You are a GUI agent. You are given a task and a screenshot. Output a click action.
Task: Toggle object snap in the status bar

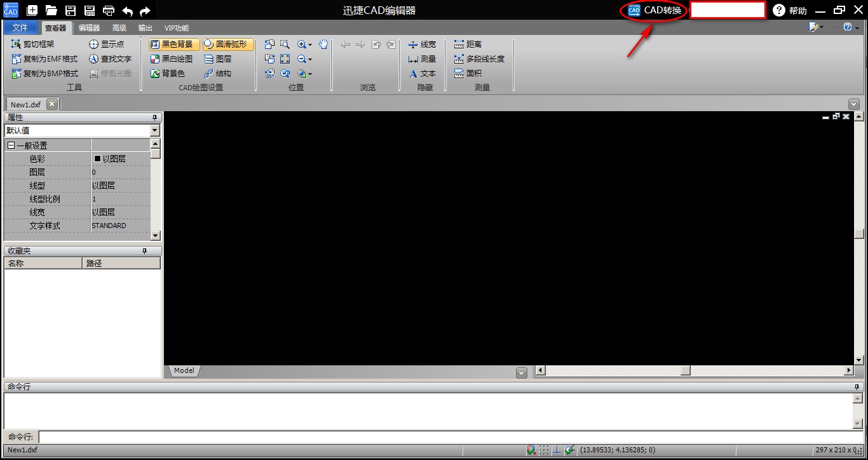click(531, 450)
